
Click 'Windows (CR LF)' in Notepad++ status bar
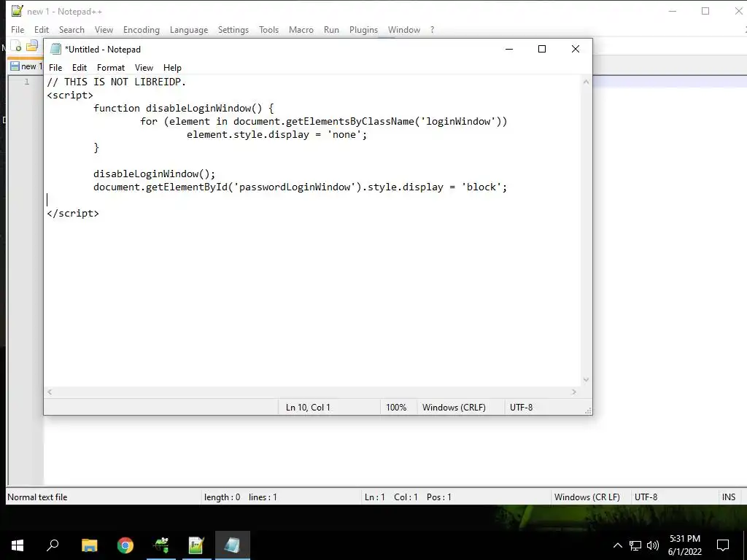[x=587, y=497]
